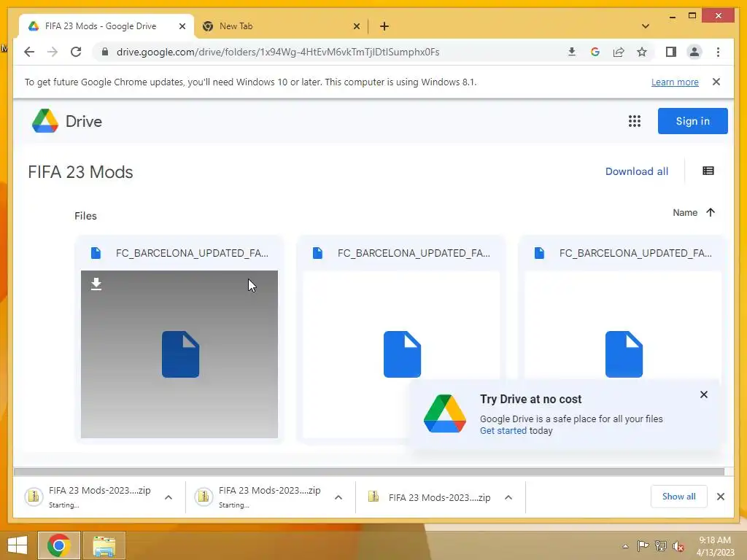This screenshot has height=560, width=747.
Task: Open the Windows Start button
Action: point(18,545)
